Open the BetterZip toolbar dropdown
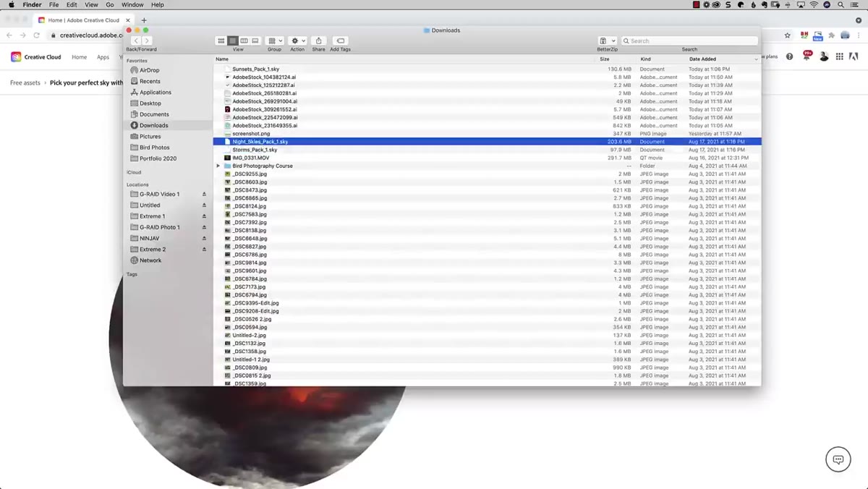Screen dimensions: 868x489 pos(608,41)
